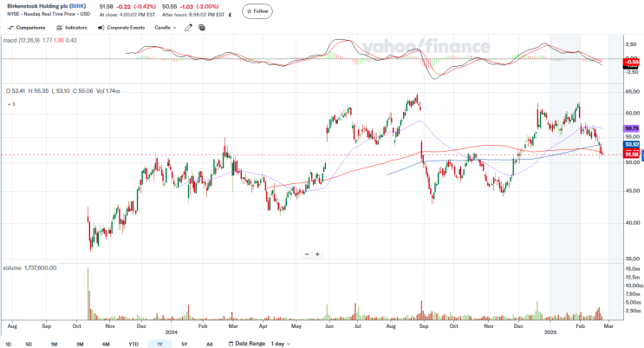The height and width of the screenshot is (348, 644).
Task: Show the All time range
Action: pos(209,344)
